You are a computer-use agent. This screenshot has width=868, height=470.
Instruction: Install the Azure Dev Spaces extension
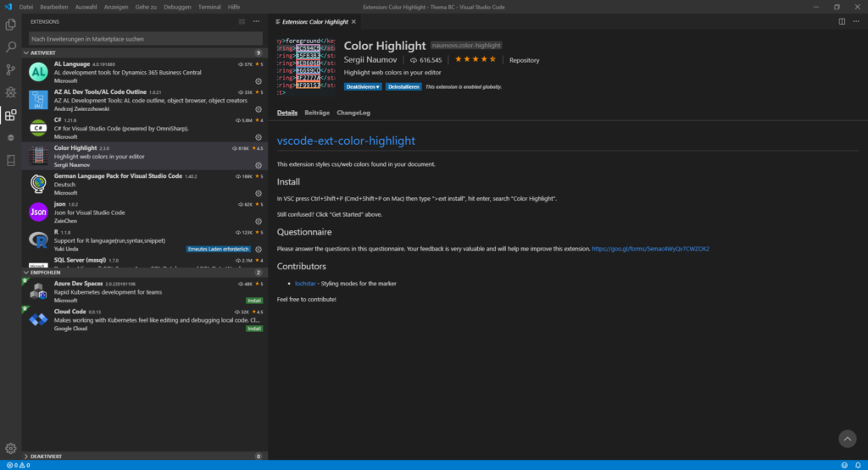click(x=254, y=301)
